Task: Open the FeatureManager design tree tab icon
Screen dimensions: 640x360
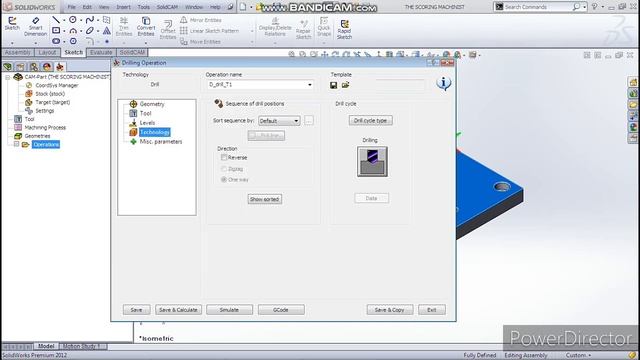Action: click(7, 67)
